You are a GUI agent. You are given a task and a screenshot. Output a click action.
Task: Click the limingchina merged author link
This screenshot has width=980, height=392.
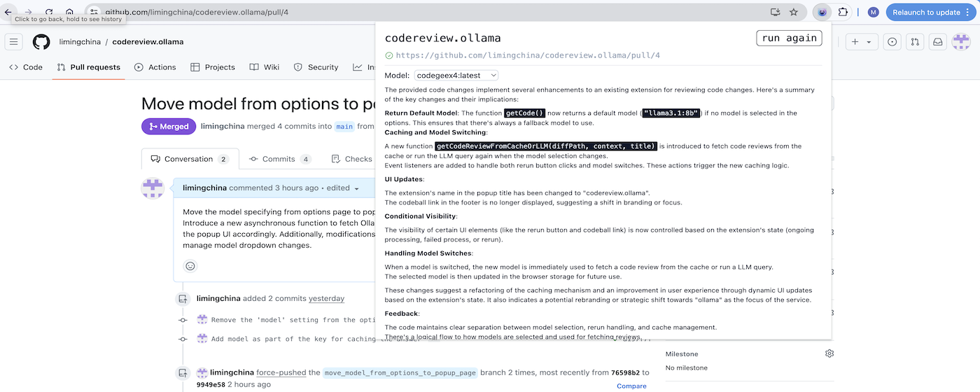pos(223,127)
